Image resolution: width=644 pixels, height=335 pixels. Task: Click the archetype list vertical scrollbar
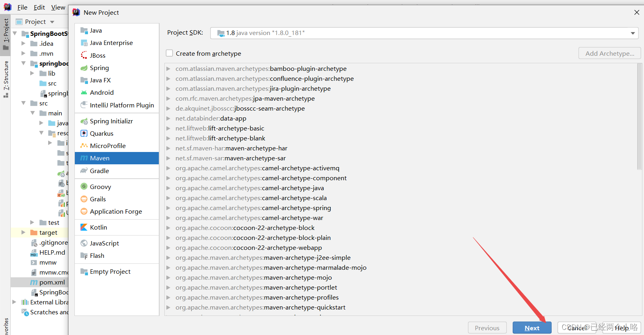coord(639,116)
